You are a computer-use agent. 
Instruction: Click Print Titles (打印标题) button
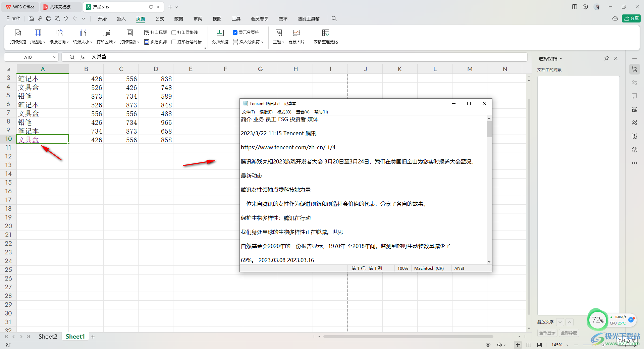(155, 33)
